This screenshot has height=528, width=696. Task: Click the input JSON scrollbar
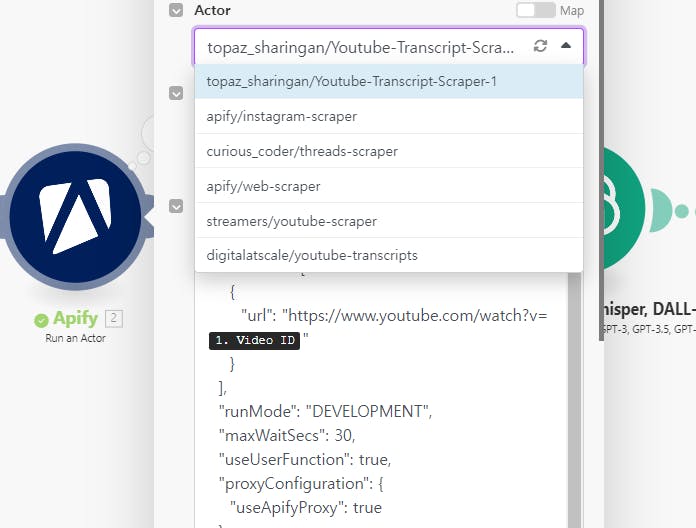pos(574,399)
